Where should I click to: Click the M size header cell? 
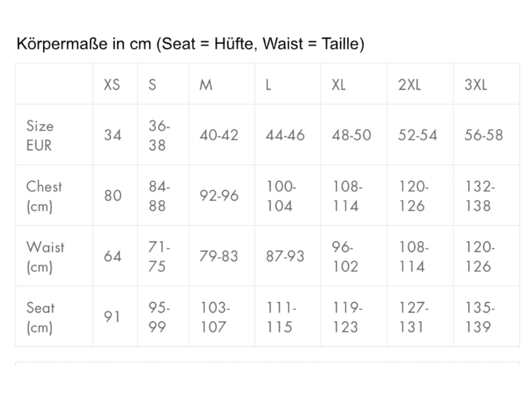(x=206, y=86)
